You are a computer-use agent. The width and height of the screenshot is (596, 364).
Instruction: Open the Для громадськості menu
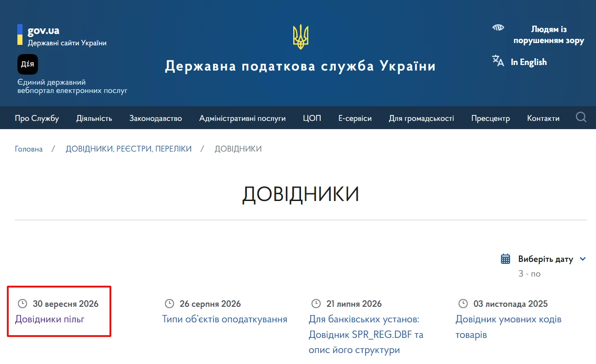coord(421,118)
